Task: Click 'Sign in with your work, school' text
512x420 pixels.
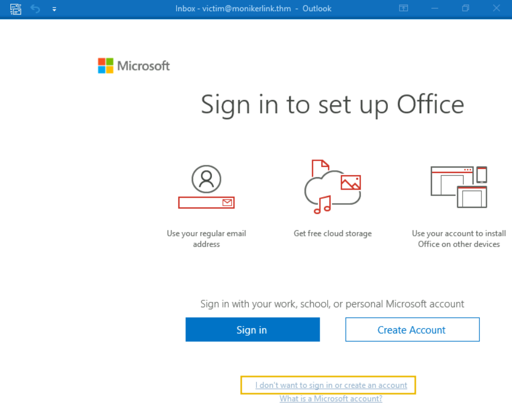Action: [x=332, y=304]
